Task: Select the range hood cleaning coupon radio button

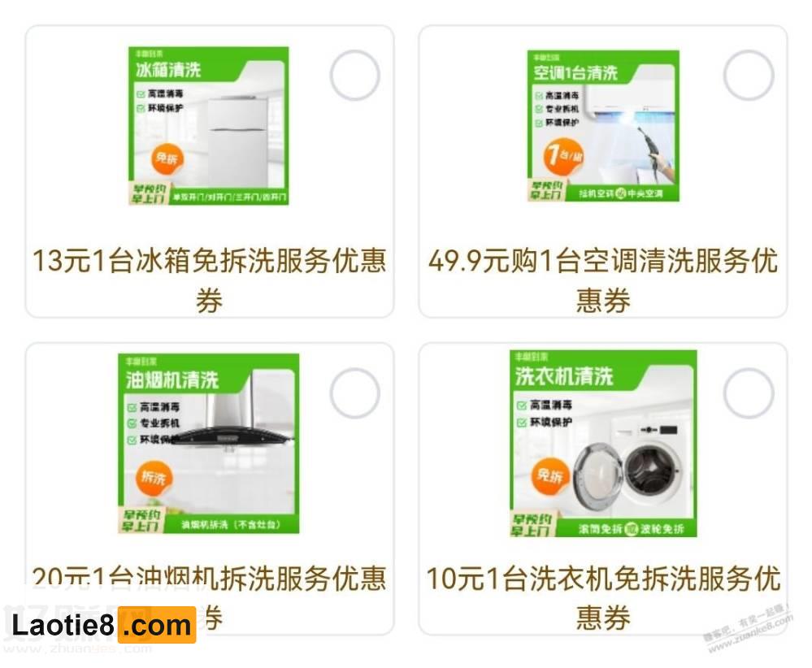Action: [x=354, y=393]
